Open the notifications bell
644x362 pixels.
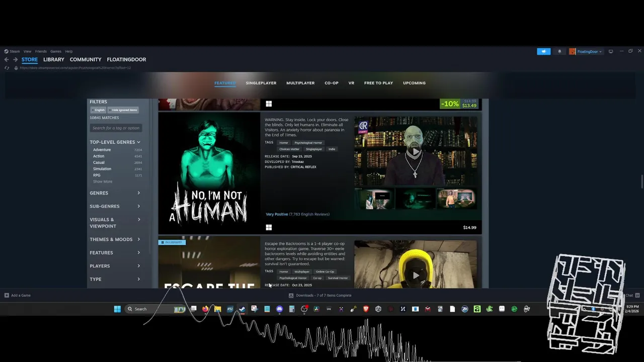tap(559, 51)
